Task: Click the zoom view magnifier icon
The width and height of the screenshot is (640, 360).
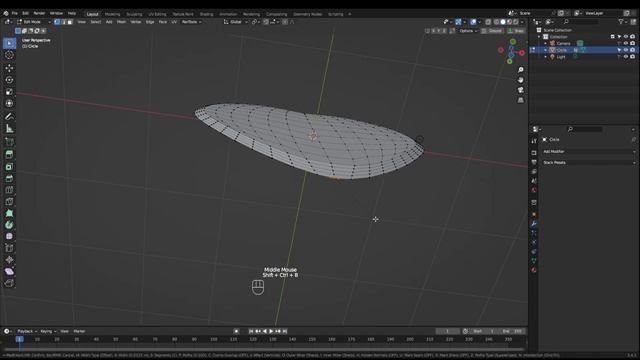Action: click(520, 70)
